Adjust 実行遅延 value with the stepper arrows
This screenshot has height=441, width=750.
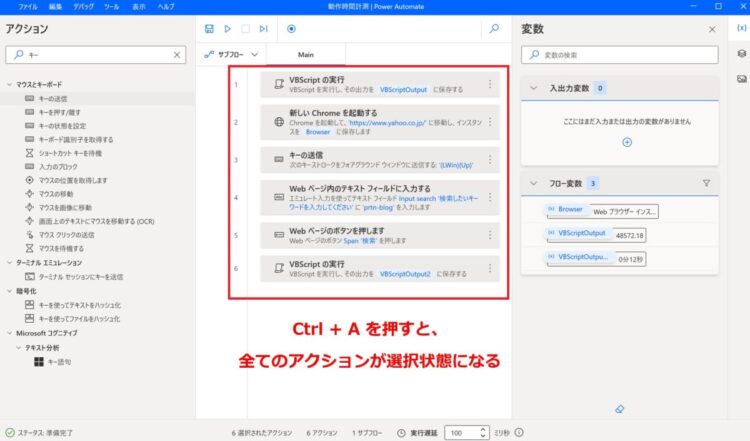pyautogui.click(x=483, y=432)
